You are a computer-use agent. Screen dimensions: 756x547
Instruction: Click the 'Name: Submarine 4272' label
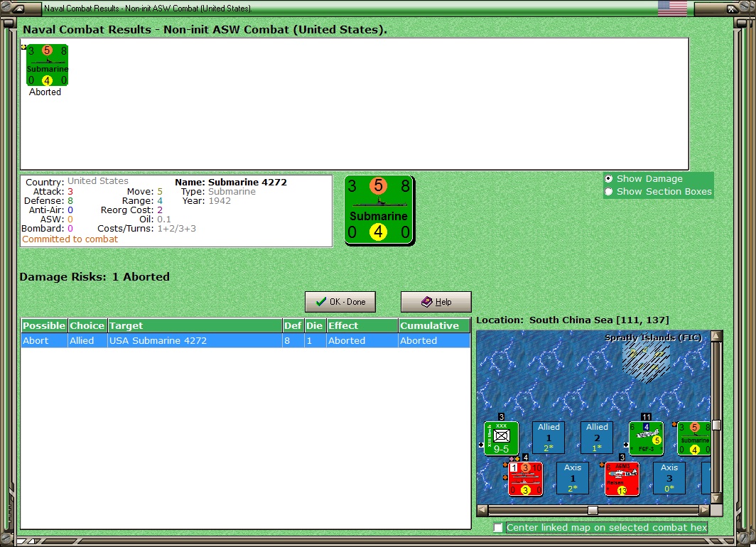coord(231,182)
